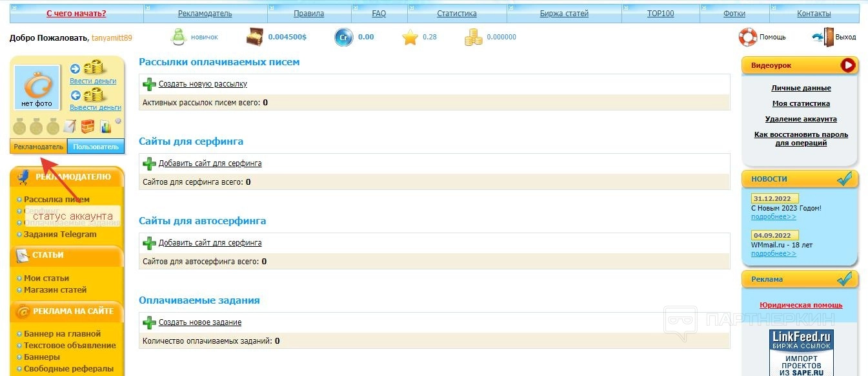Open 'Биржа статей' in the top menu
Screen dimensions: 868x376
(564, 13)
